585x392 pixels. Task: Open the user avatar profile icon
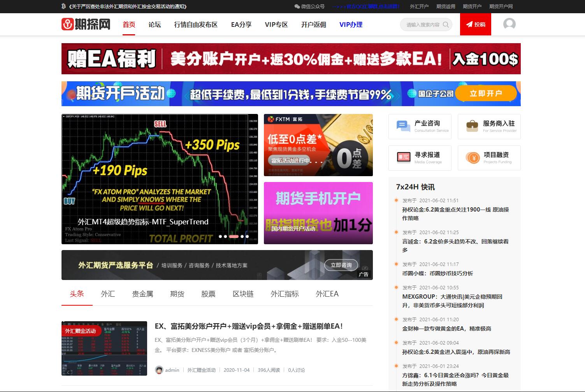(509, 24)
